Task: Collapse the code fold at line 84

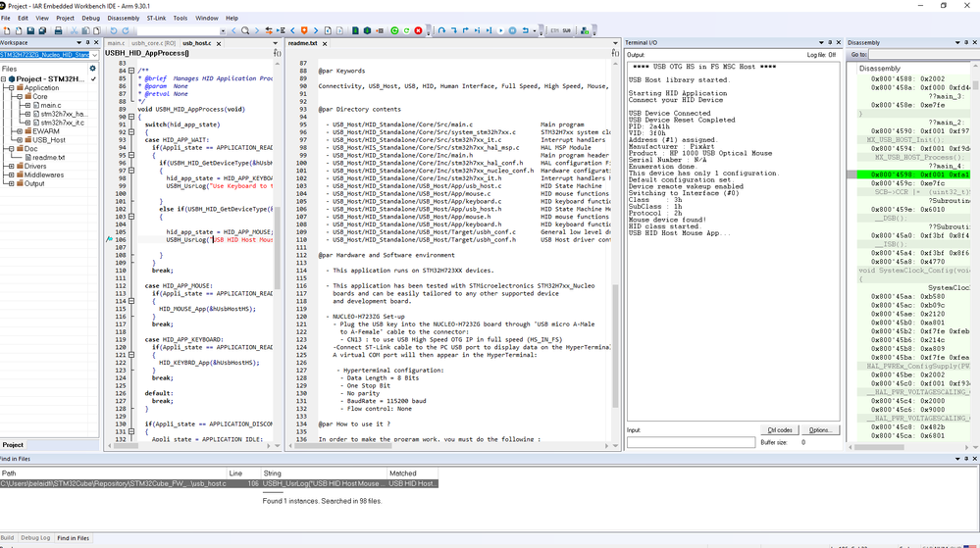Action: pos(131,71)
